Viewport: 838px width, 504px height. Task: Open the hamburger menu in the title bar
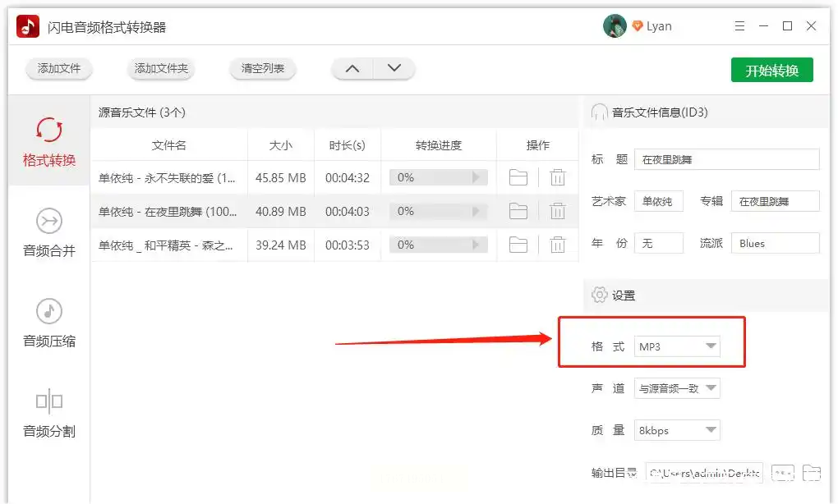739,26
